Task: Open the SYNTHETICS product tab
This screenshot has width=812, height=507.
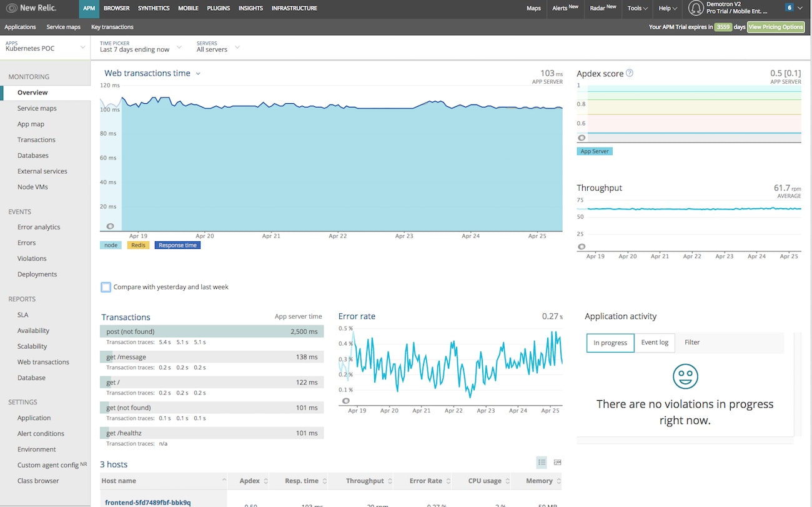Action: click(154, 9)
